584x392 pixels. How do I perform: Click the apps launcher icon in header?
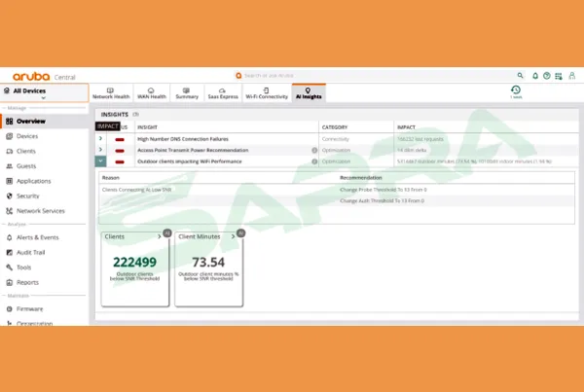click(x=559, y=75)
